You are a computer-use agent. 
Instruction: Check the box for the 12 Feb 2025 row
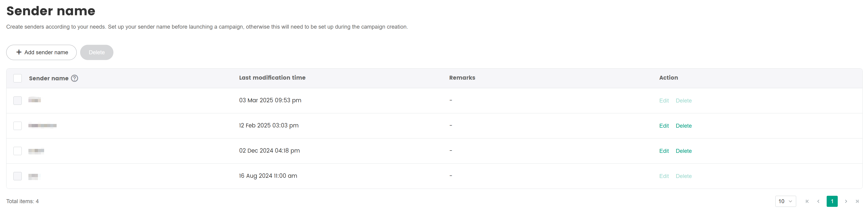coord(18,126)
